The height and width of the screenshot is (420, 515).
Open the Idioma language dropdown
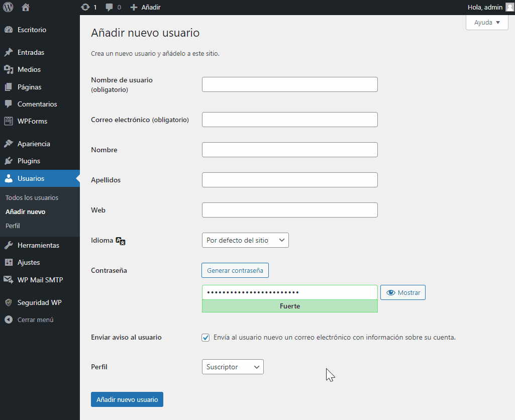[245, 240]
